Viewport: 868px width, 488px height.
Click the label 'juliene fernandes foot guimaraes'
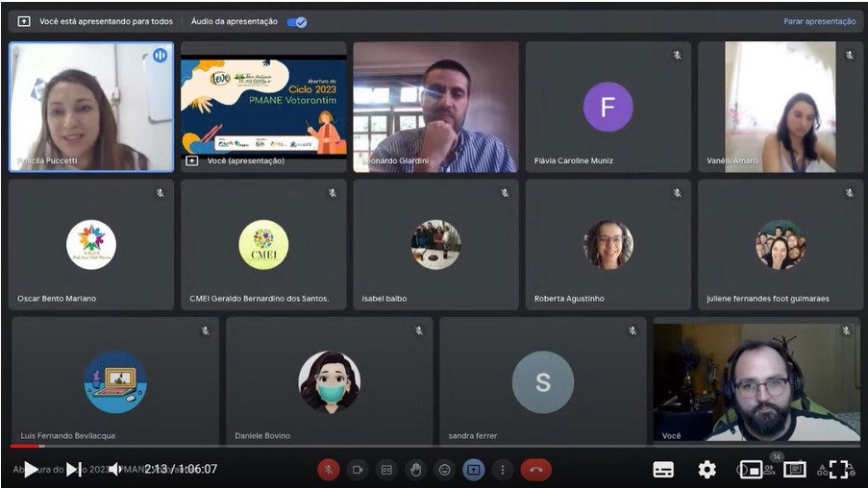(768, 298)
